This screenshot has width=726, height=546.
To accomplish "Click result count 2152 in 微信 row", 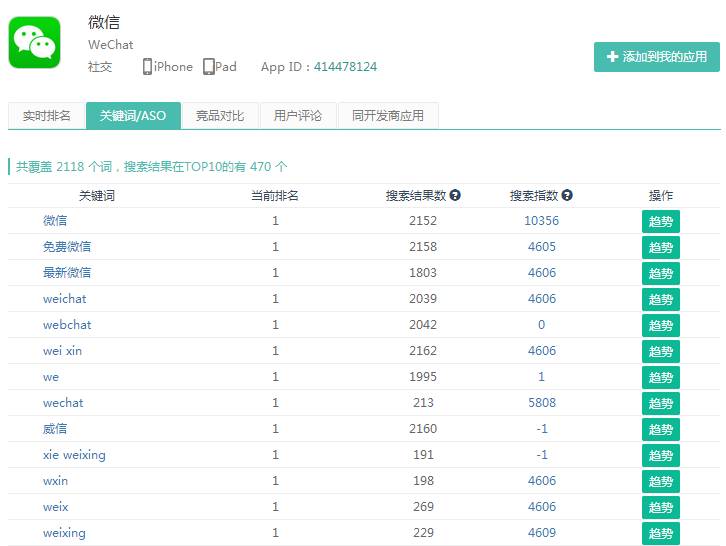I will pos(423,220).
